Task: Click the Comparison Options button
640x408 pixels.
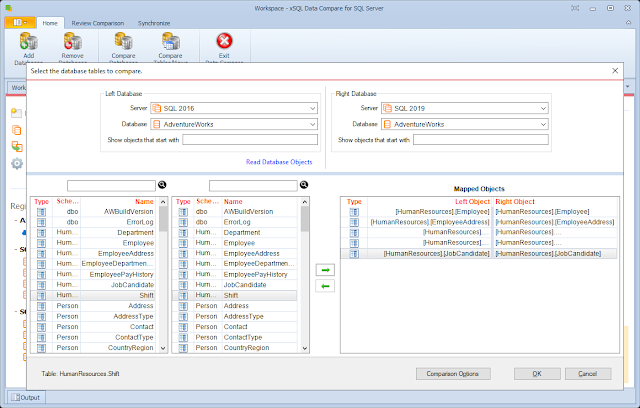Action: click(x=453, y=374)
